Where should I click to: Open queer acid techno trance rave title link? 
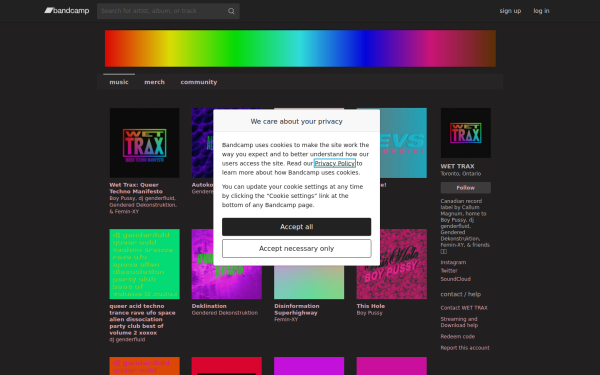pos(142,320)
